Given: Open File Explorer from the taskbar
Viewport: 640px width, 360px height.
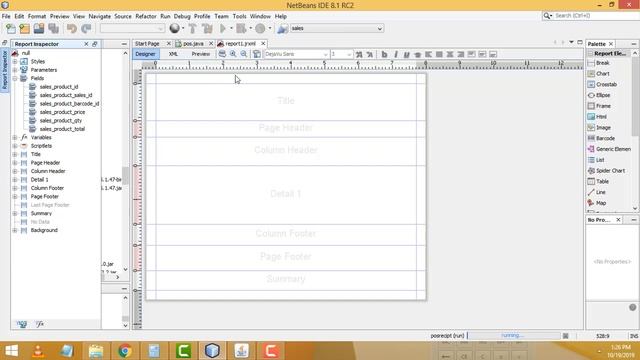Looking at the screenshot, I should (x=96, y=351).
